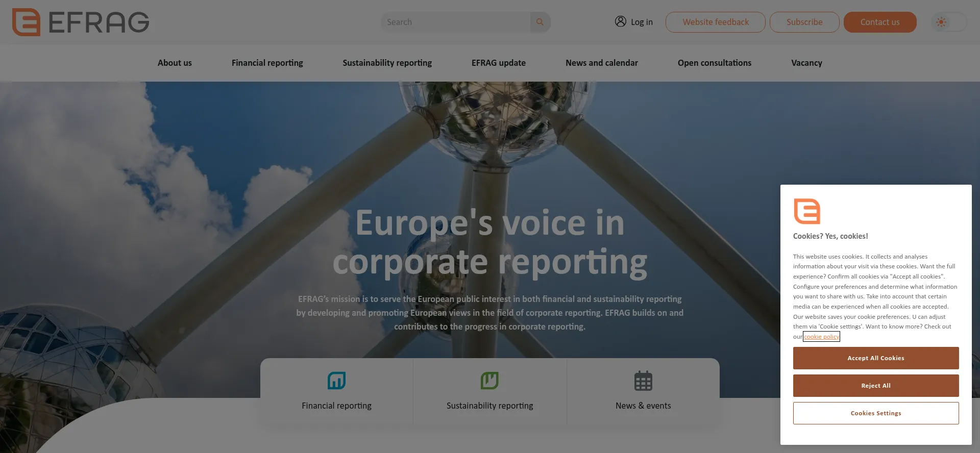The image size is (980, 453).
Task: Click the "Cookies? Yes, cookies!" heading
Action: [830, 236]
